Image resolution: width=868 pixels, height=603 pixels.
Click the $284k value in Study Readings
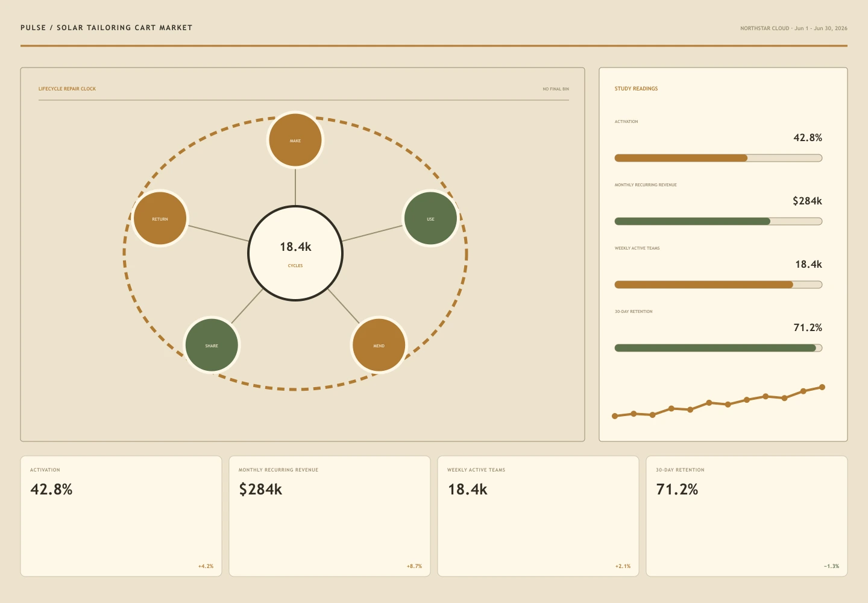pos(807,201)
